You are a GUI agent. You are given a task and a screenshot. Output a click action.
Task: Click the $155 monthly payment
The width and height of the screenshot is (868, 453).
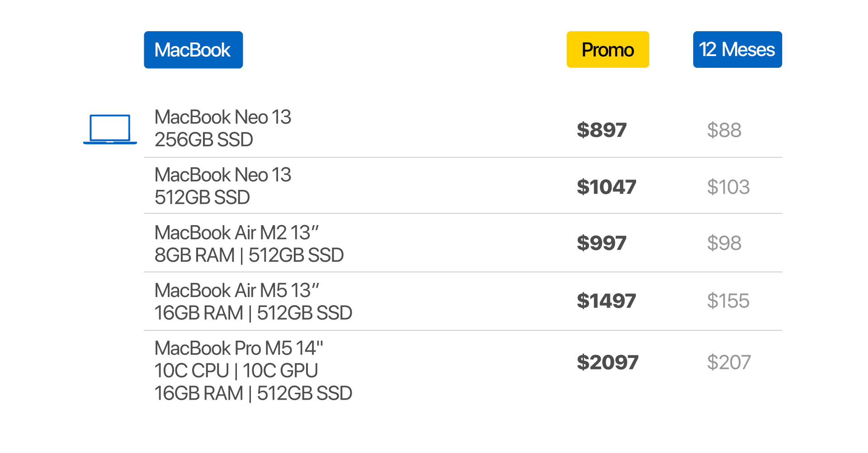click(728, 301)
